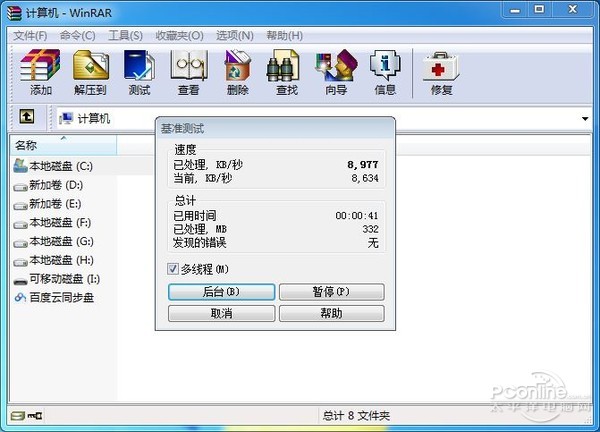Open the 信息 (Info) toolbar icon

(x=385, y=72)
